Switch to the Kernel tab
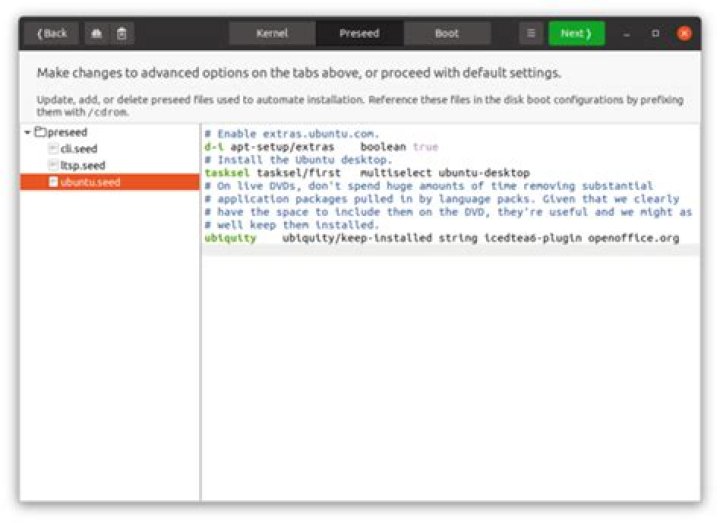 (272, 34)
